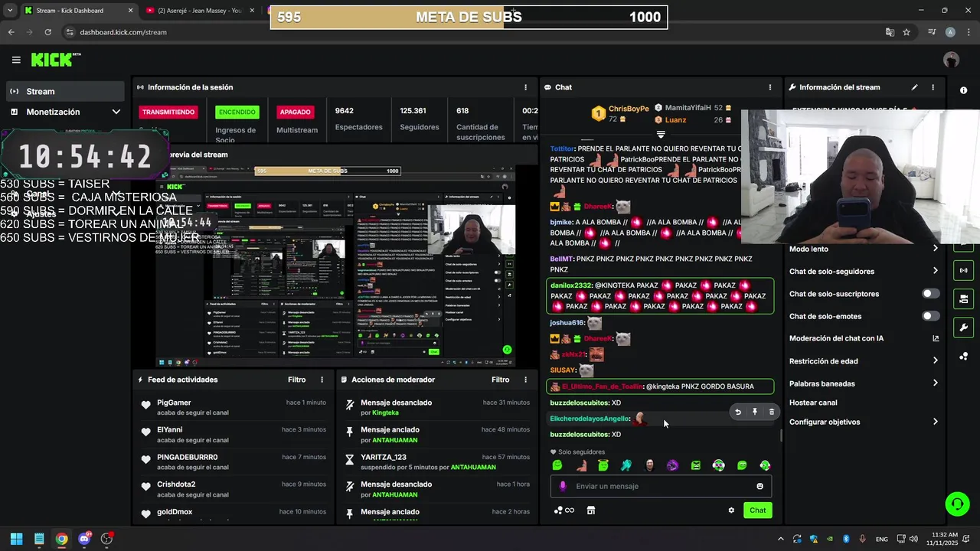Open the hamburger navigation menu
980x551 pixels.
point(16,60)
